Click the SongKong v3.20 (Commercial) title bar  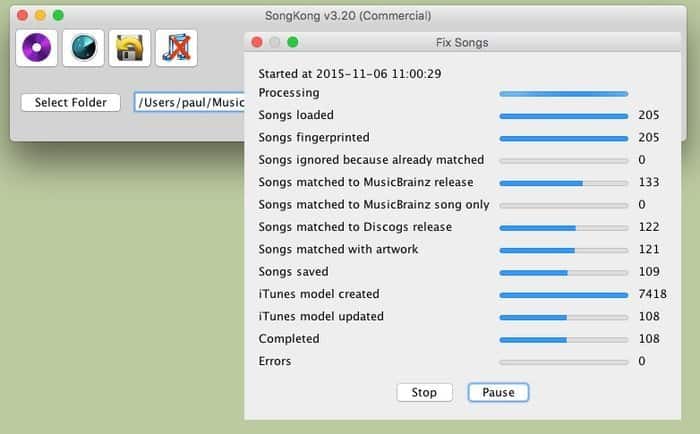click(348, 16)
